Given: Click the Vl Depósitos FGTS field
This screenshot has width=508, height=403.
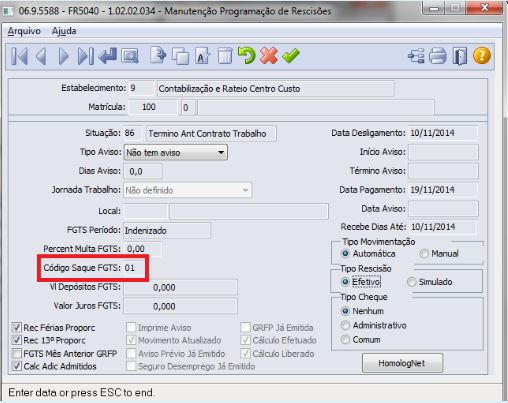Looking at the screenshot, I should (x=180, y=287).
